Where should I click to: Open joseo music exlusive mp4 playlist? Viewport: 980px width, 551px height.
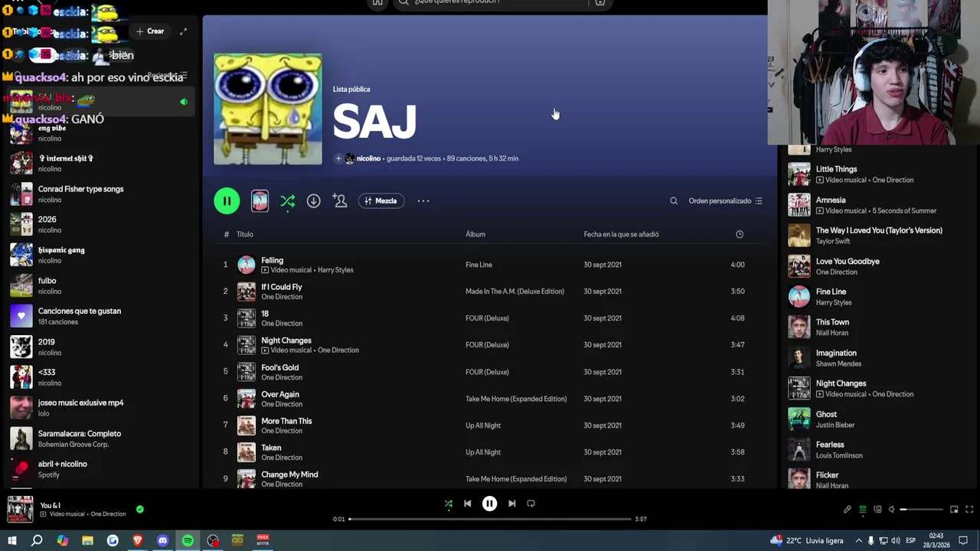coord(100,408)
